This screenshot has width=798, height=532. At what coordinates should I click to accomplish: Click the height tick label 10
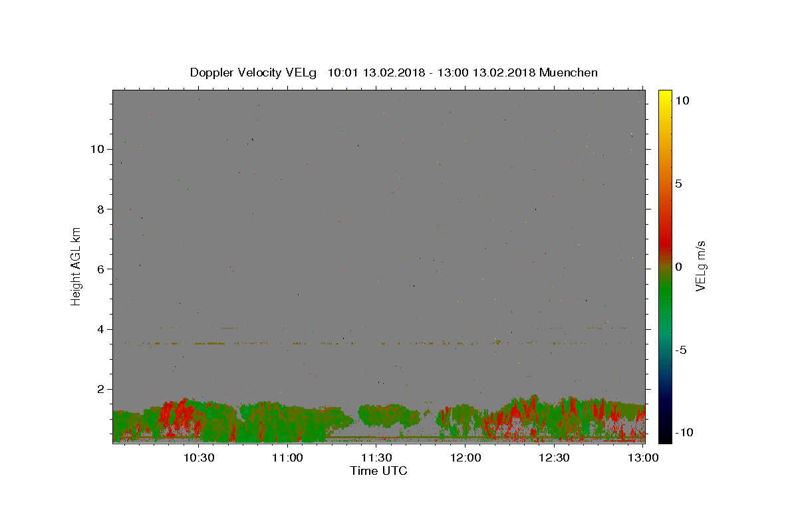(x=98, y=149)
